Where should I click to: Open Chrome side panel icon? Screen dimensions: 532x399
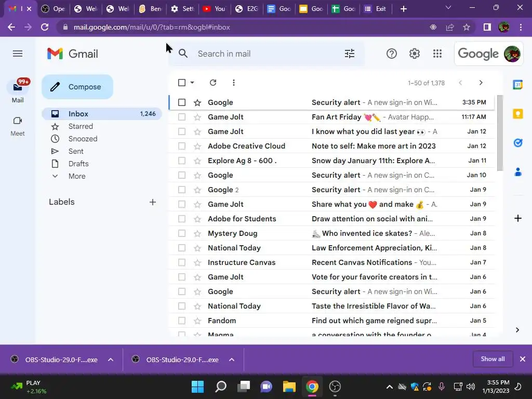pos(487,27)
